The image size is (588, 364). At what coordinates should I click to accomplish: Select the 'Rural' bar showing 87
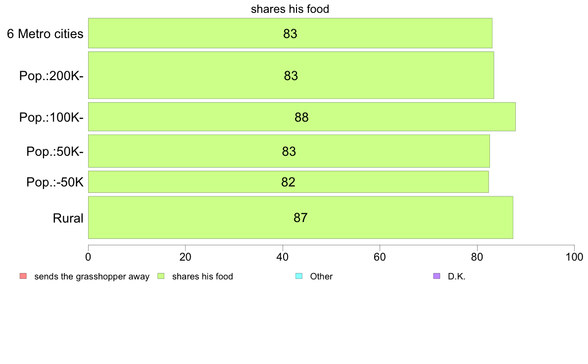301,218
